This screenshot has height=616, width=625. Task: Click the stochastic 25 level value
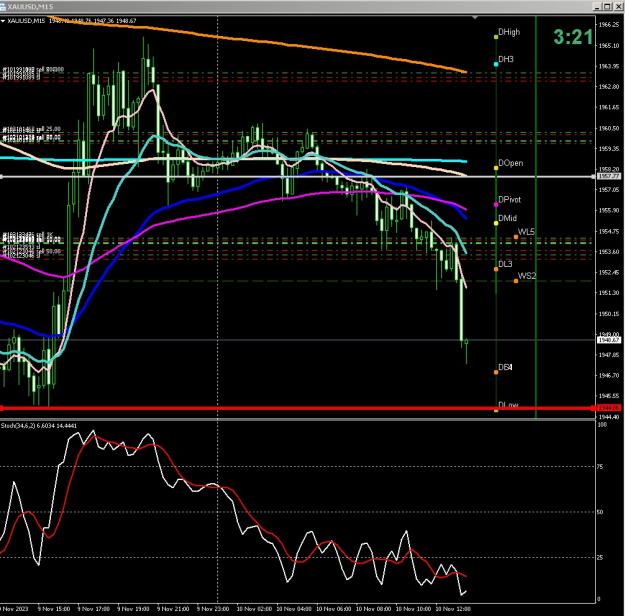click(599, 557)
